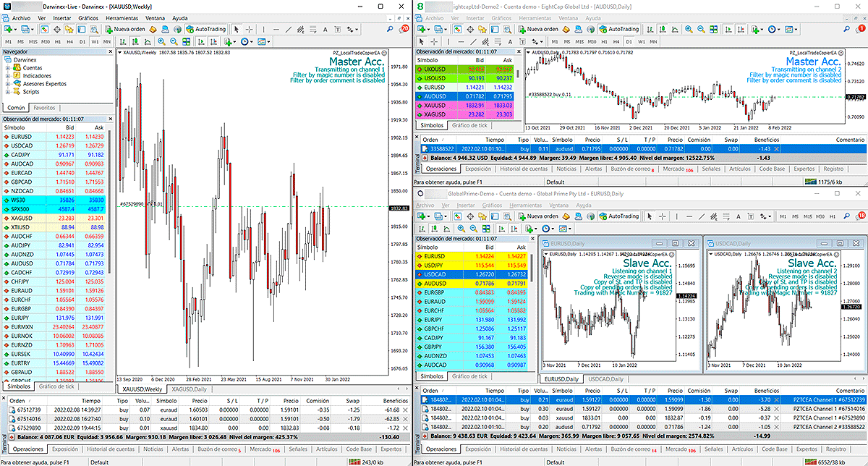This screenshot has width=868, height=466.
Task: Add a text label tool
Action: point(325,29)
